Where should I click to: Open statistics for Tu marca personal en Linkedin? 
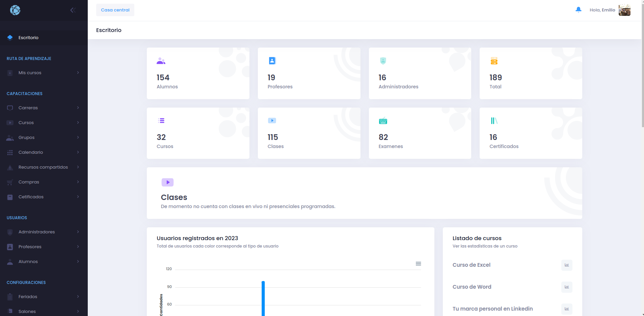(x=567, y=309)
